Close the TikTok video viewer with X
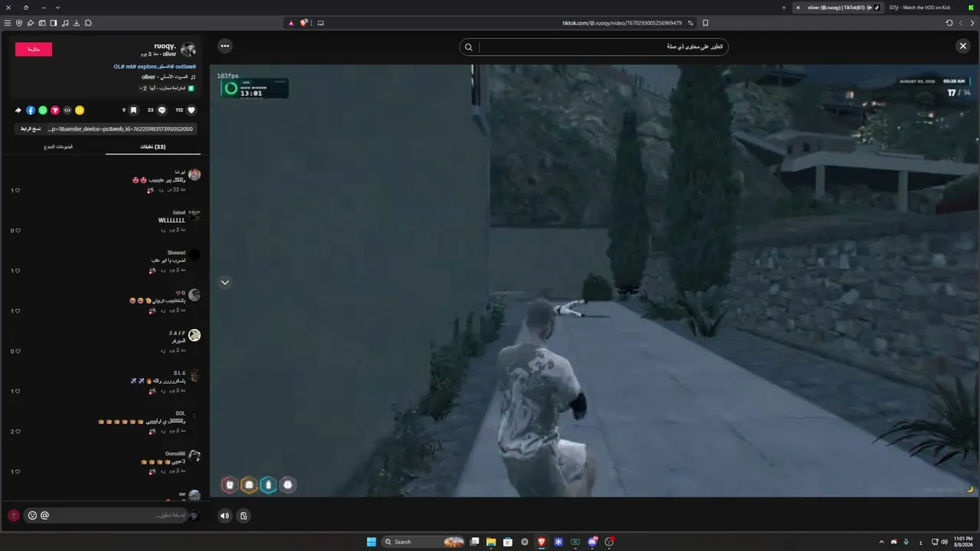980x551 pixels. pyautogui.click(x=963, y=46)
